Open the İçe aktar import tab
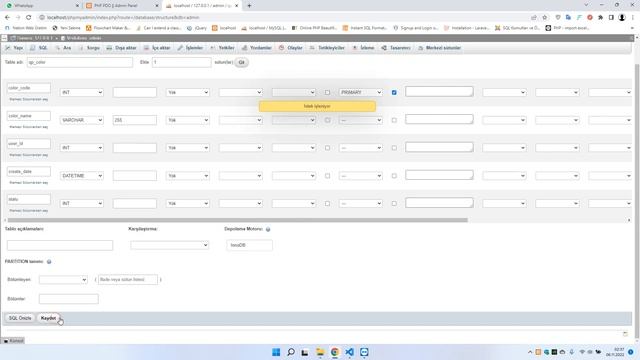640x360 pixels. (x=157, y=48)
